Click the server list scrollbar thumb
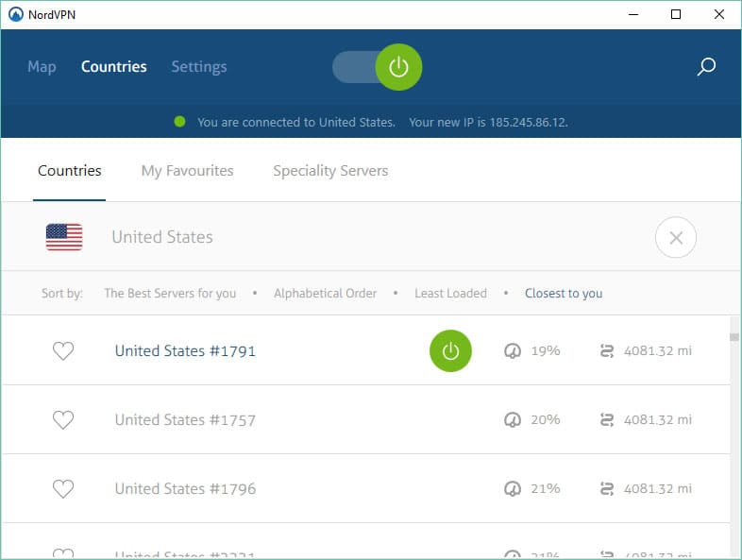Viewport: 742px width, 560px height. [x=734, y=336]
